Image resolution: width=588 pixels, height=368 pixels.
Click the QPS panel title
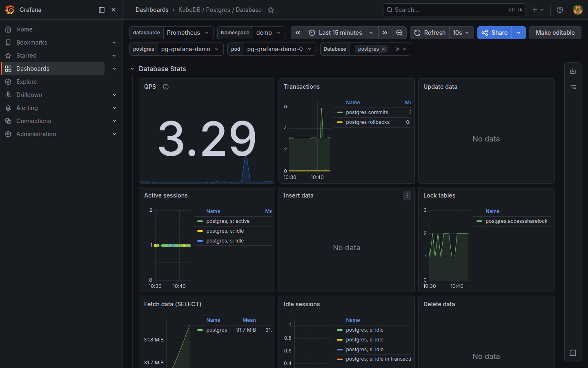click(x=150, y=87)
